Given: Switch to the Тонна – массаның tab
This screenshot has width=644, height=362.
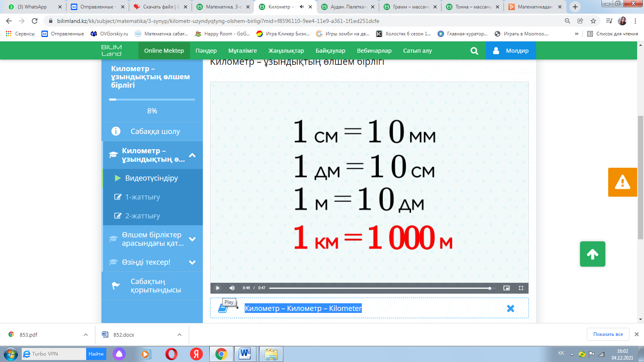Looking at the screenshot, I should pos(473,7).
